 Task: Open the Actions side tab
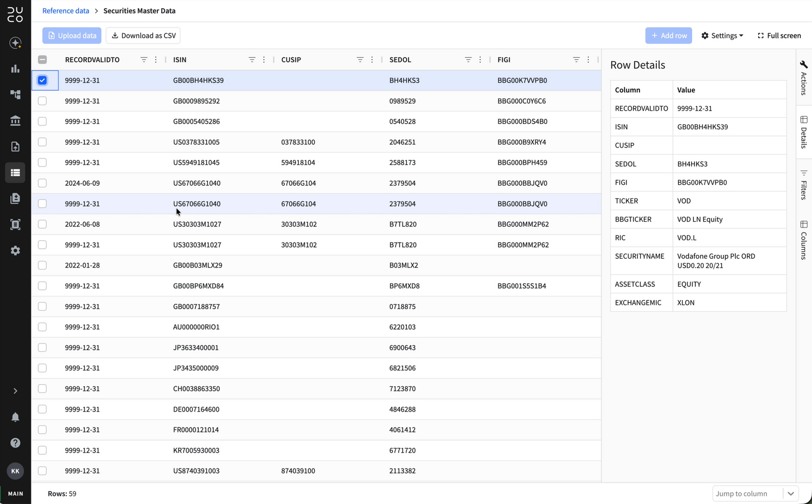(804, 78)
